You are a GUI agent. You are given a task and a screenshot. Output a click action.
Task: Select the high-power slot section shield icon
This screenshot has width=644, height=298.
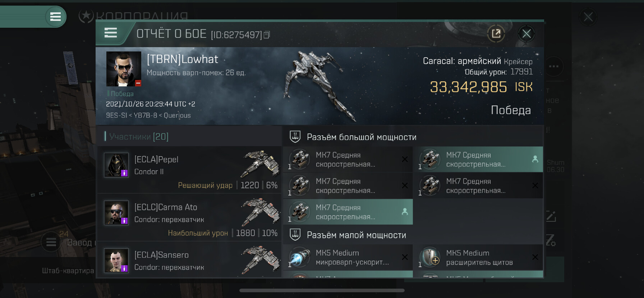tap(295, 137)
